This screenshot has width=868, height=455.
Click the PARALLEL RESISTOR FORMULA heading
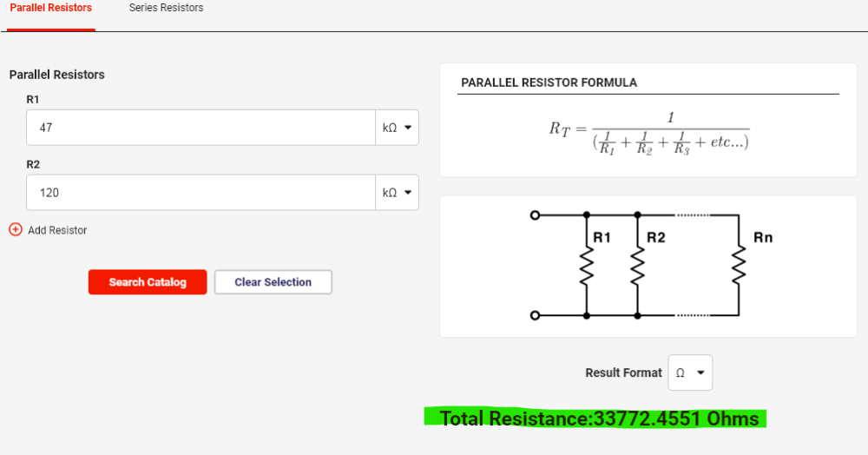[x=549, y=82]
